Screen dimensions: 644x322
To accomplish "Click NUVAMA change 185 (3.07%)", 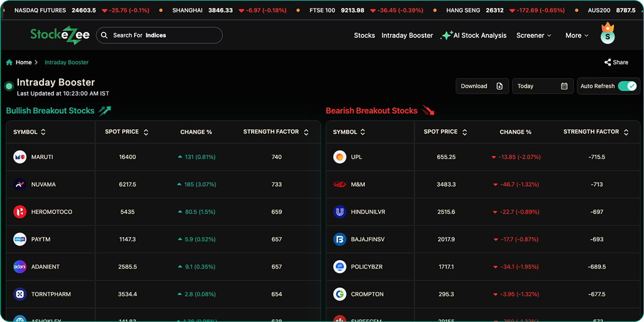I will [197, 184].
